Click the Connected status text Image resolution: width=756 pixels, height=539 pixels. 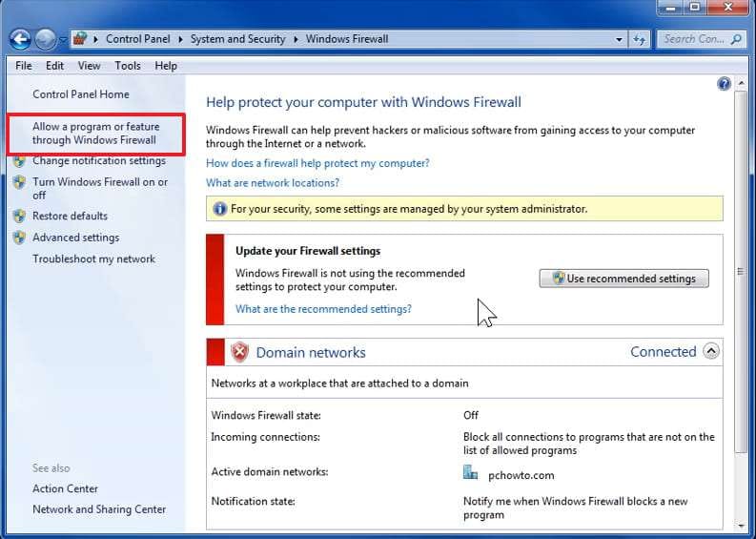click(x=663, y=352)
